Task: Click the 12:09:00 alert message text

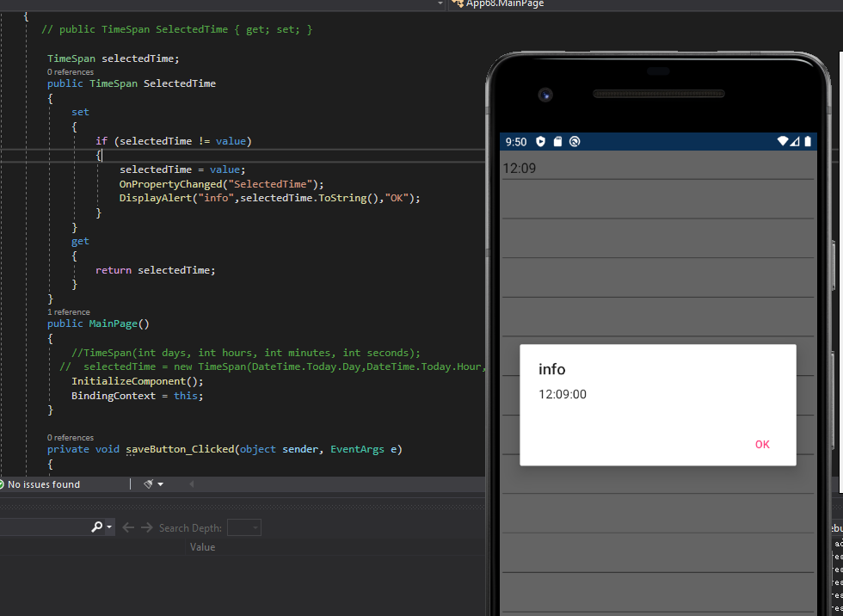Action: point(563,395)
